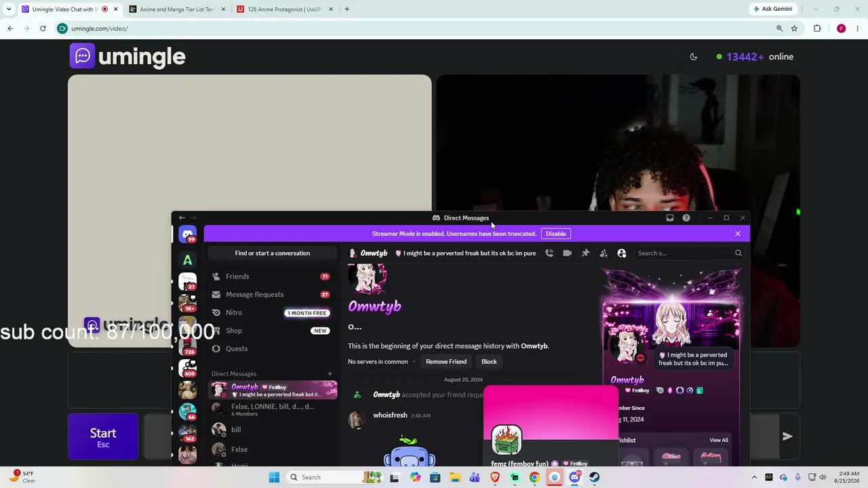Disable Streamer Mode in Discord
This screenshot has height=488, width=868.
click(555, 234)
